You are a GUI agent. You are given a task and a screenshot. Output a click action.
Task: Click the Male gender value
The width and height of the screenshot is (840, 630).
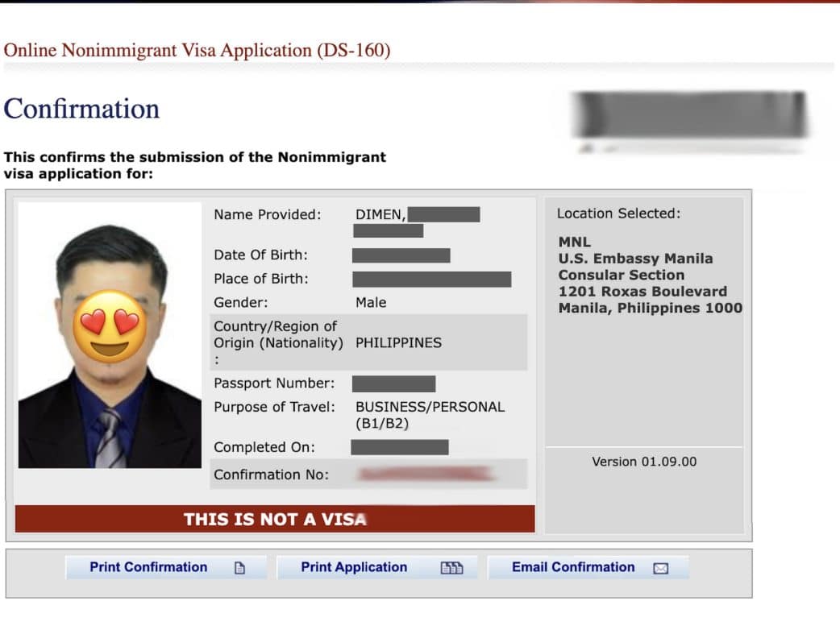371,303
